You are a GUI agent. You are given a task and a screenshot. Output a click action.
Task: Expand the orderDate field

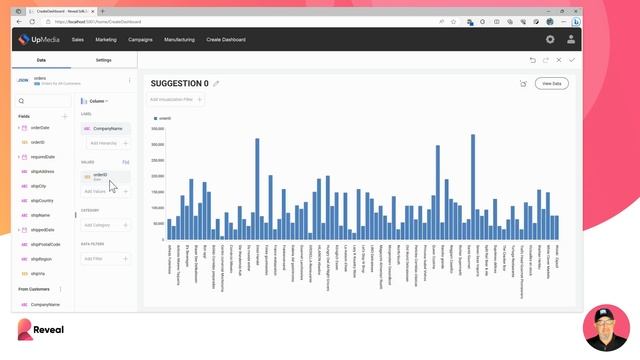coord(19,128)
